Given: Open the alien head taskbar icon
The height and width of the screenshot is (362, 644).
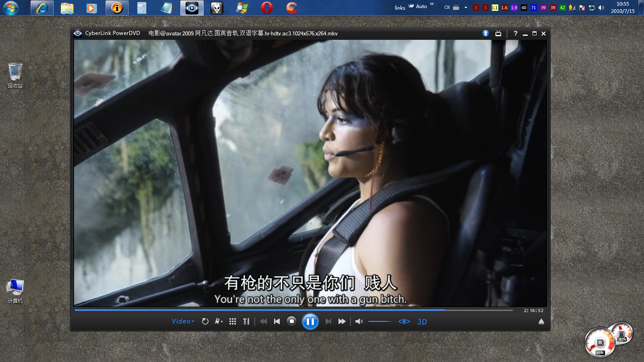Looking at the screenshot, I should point(217,8).
